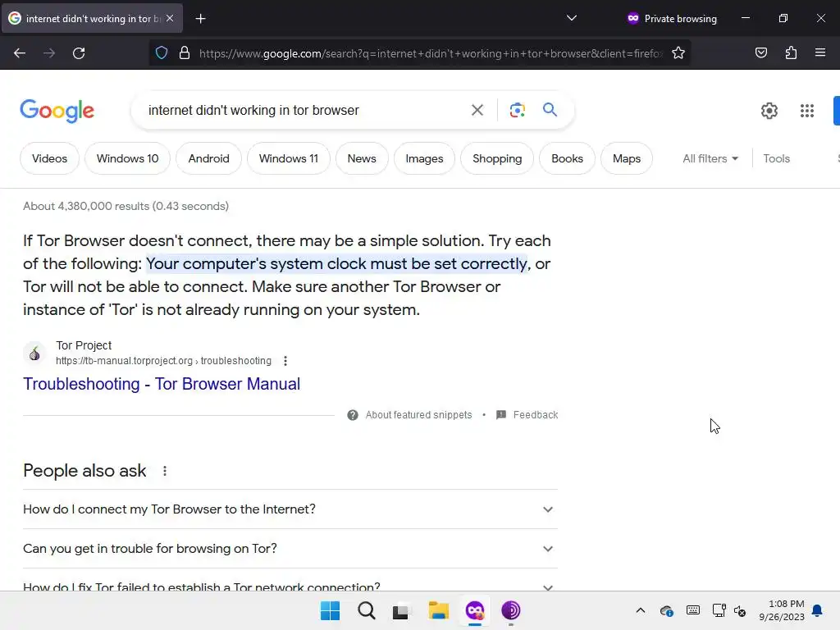The height and width of the screenshot is (630, 840).
Task: Filter results by Android
Action: point(208,158)
